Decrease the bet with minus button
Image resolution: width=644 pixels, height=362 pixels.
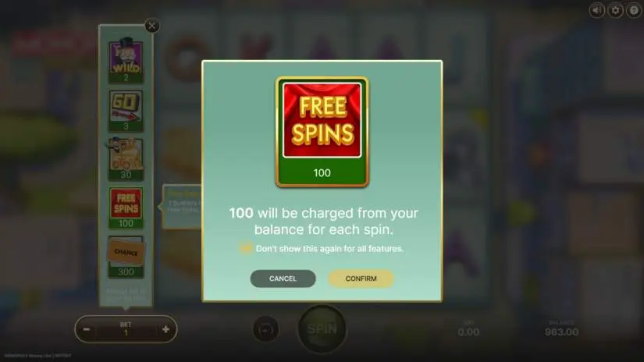87,329
